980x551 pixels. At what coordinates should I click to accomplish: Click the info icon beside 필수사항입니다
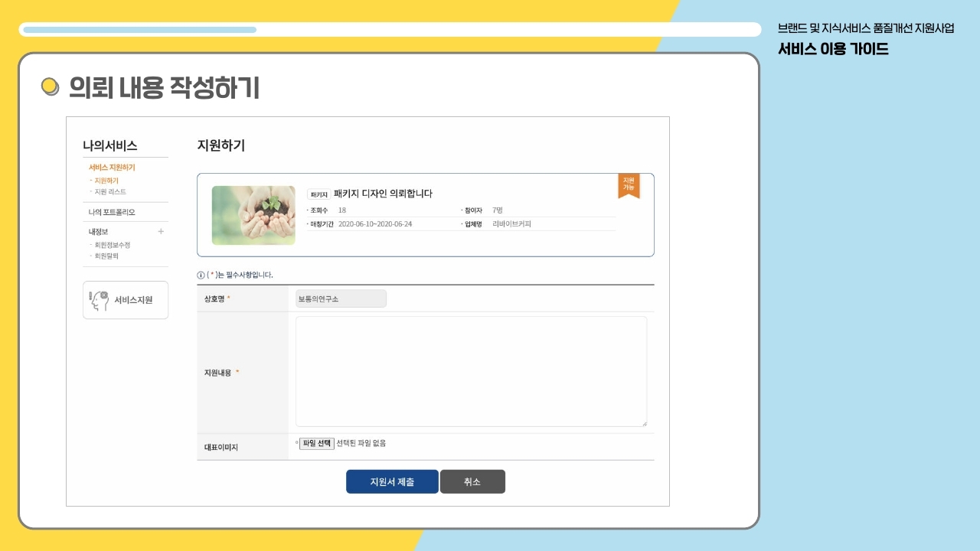201,275
